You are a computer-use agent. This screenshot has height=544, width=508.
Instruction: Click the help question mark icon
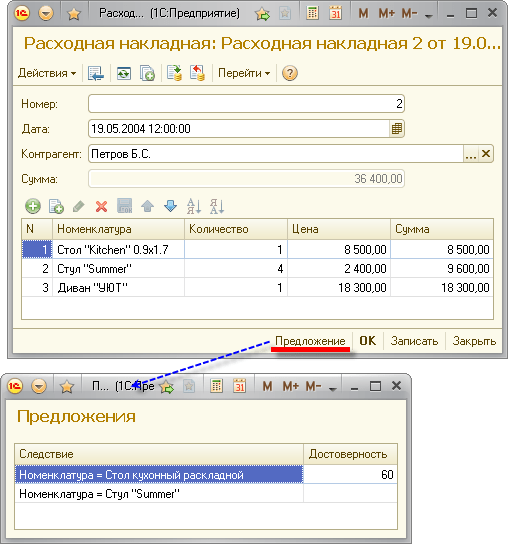pyautogui.click(x=290, y=73)
